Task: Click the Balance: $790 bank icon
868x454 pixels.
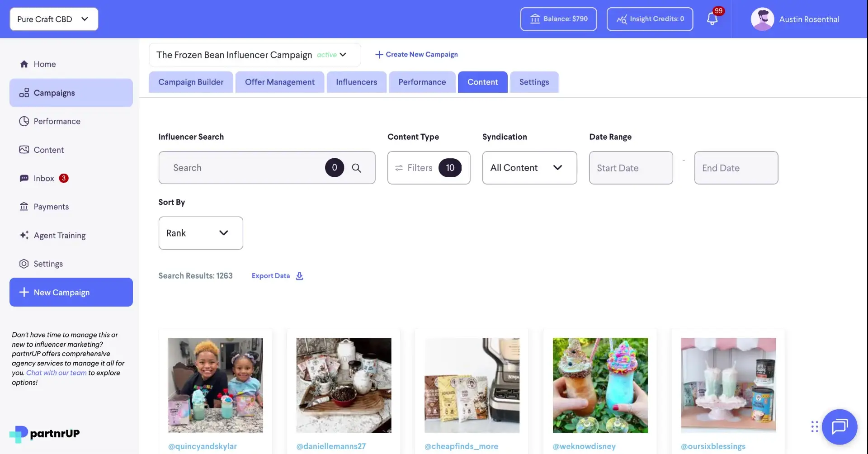Action: [x=536, y=19]
